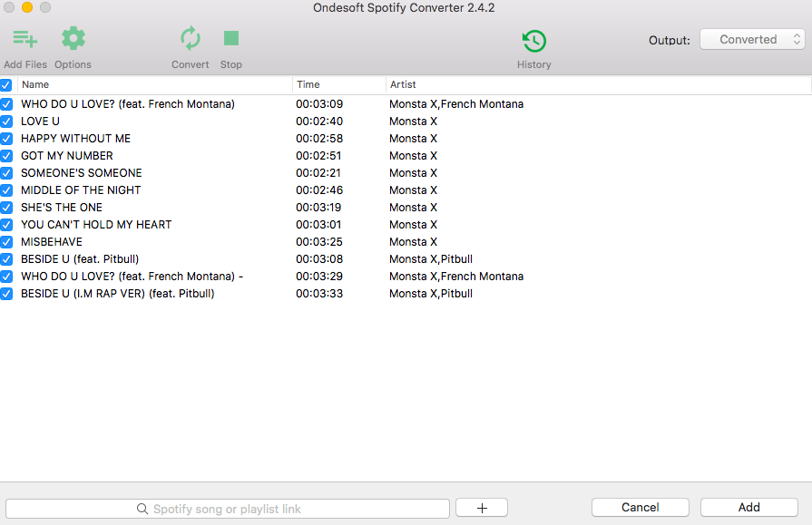This screenshot has width=812, height=525.
Task: Uncheck the MIDDLE OF THE NIGHT checkbox
Action: pyautogui.click(x=6, y=190)
